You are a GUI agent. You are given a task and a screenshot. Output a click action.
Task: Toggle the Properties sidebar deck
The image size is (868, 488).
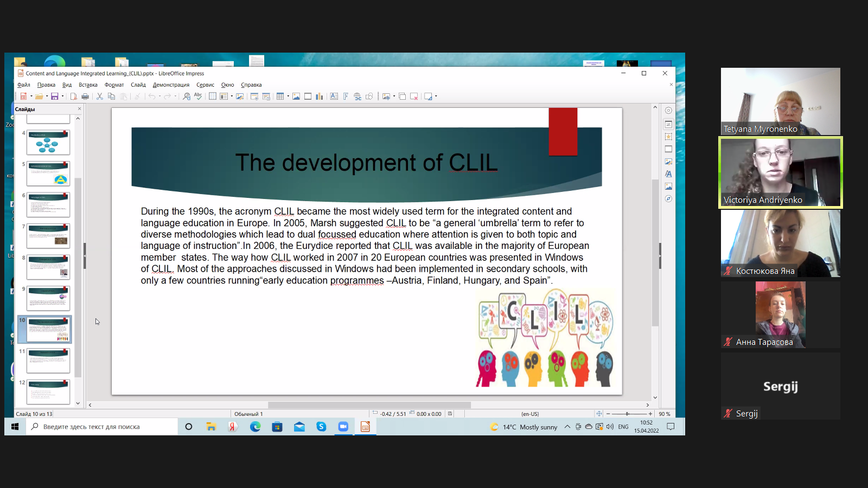(668, 124)
